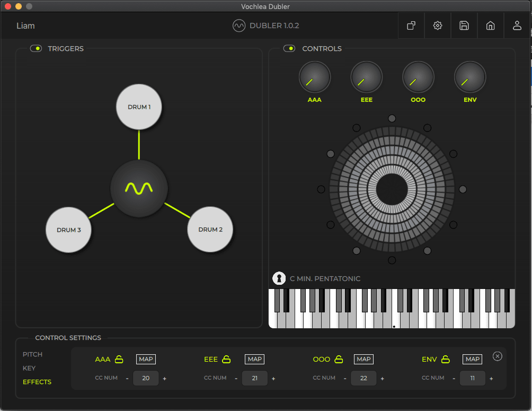Toggle the OOO lock icon
The width and height of the screenshot is (532, 411).
339,359
